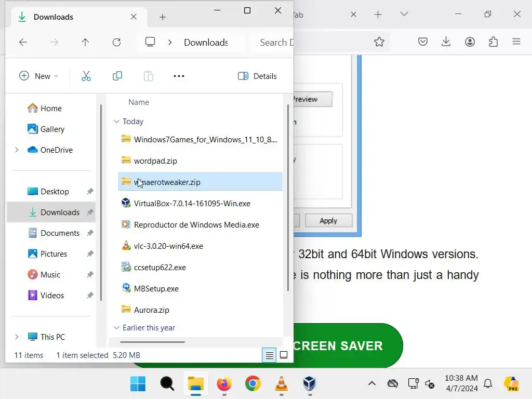Click VLC cone icon on taskbar

point(281,384)
